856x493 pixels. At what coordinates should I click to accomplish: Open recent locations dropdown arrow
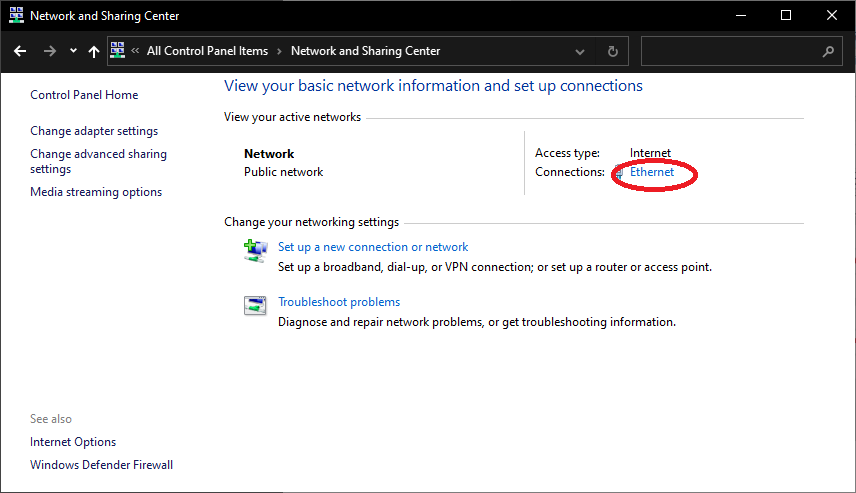(x=73, y=51)
